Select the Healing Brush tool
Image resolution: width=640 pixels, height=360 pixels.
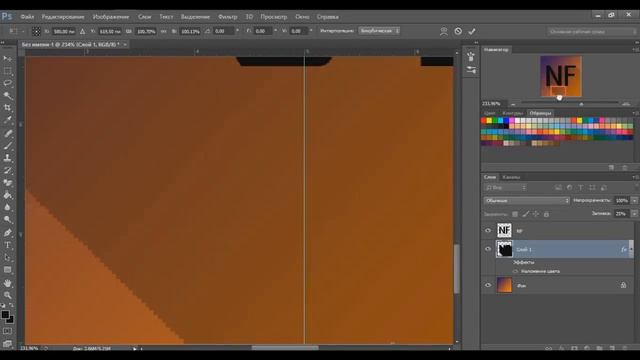tap(7, 133)
